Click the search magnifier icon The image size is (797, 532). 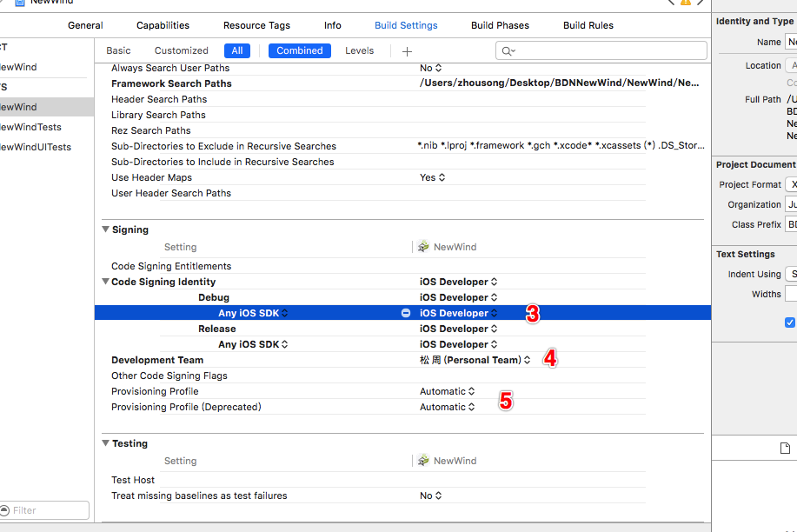508,51
